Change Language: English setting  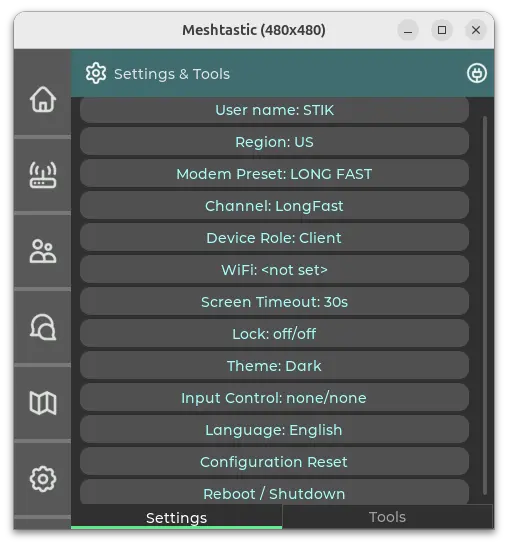click(274, 430)
